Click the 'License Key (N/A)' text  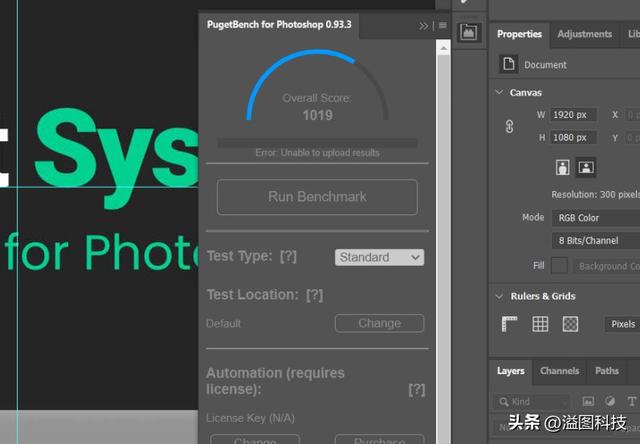point(250,418)
